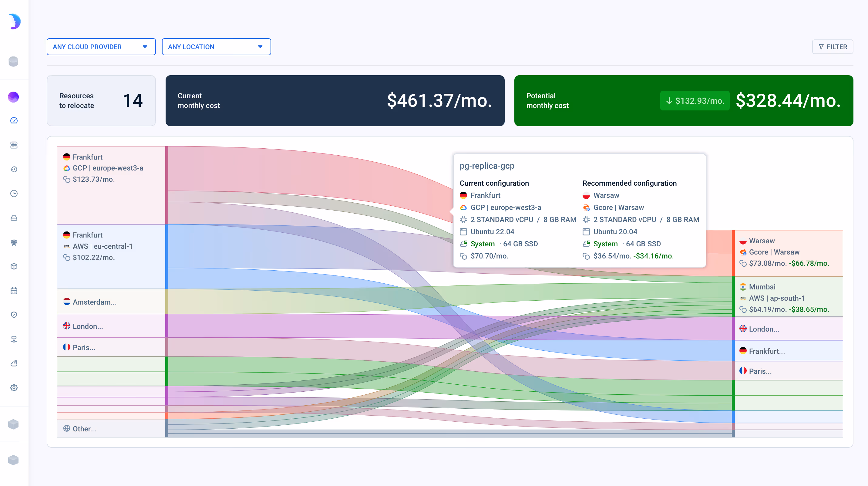Viewport: 868px width, 486px height.
Task: Click the pink Frankfurt GCP node color bar
Action: pos(167,185)
